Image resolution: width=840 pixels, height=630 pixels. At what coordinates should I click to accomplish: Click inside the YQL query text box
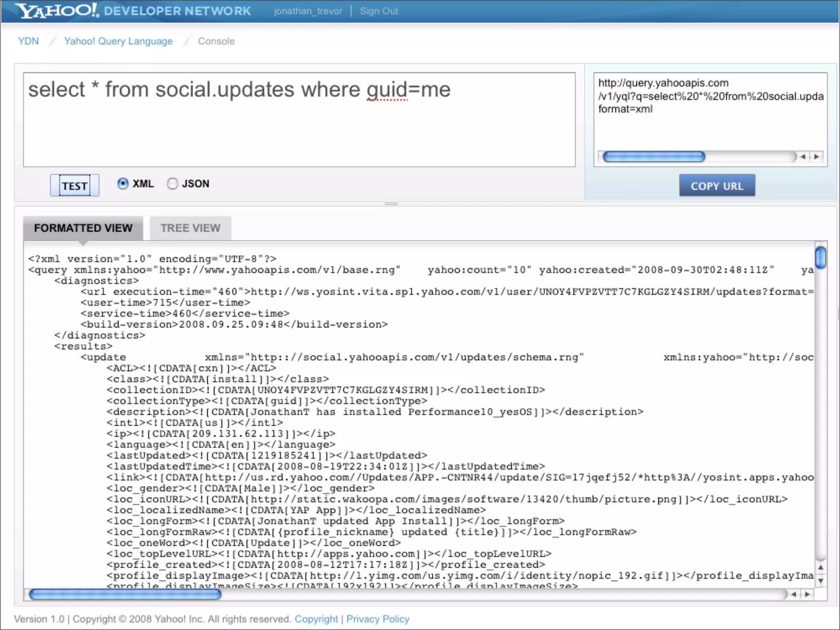coord(299,120)
